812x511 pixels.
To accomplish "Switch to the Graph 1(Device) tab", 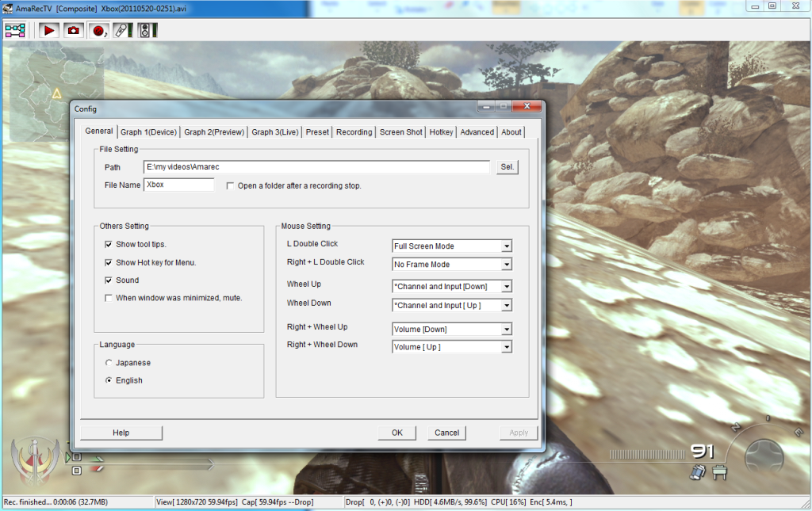I will (148, 132).
